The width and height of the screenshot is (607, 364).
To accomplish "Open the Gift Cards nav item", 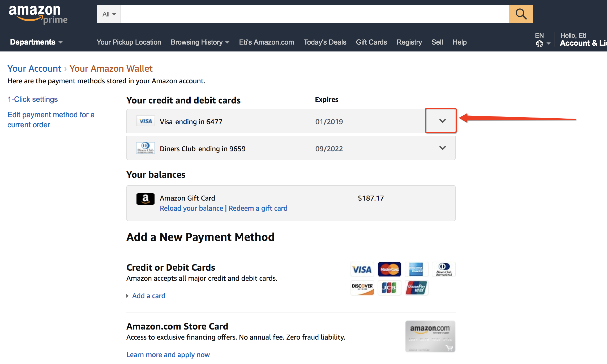I will click(371, 42).
